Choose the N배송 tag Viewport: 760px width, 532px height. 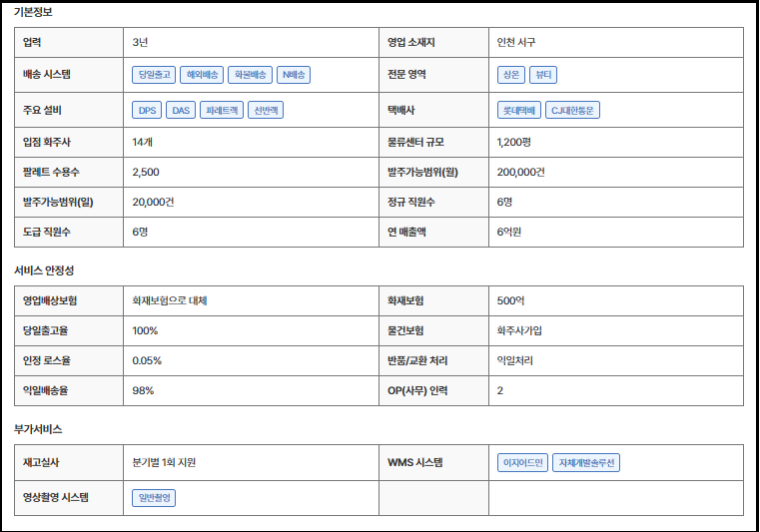(x=294, y=75)
